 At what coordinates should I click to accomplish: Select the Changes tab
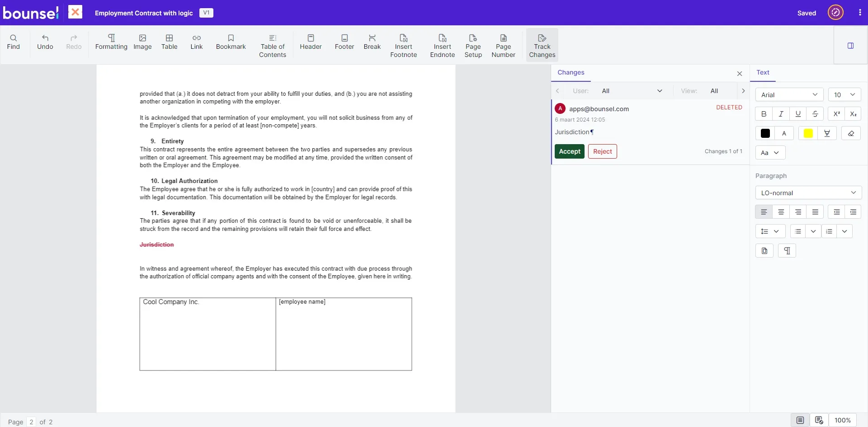pos(571,72)
